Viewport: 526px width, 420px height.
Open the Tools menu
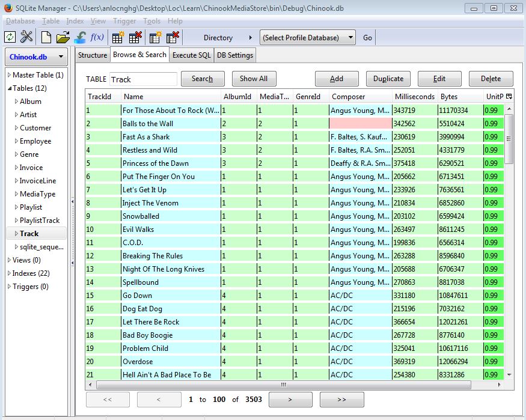151,21
